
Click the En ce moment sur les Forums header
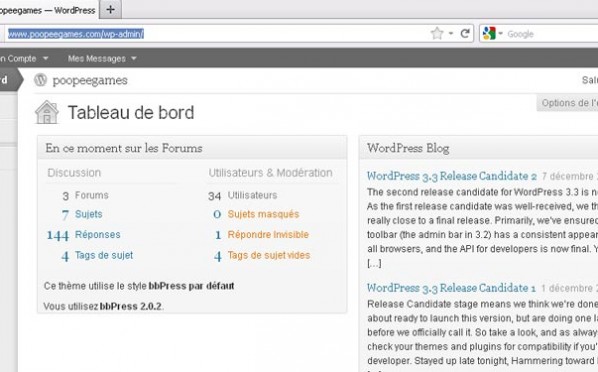pos(192,148)
